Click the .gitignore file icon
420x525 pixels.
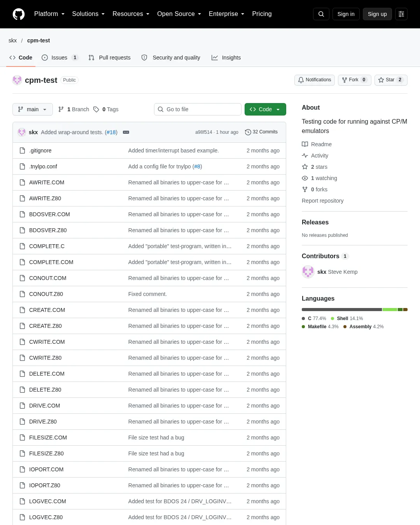[23, 150]
